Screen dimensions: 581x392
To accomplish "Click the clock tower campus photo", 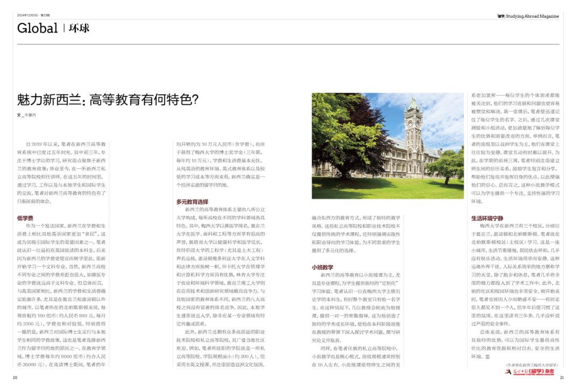I will [x=387, y=146].
